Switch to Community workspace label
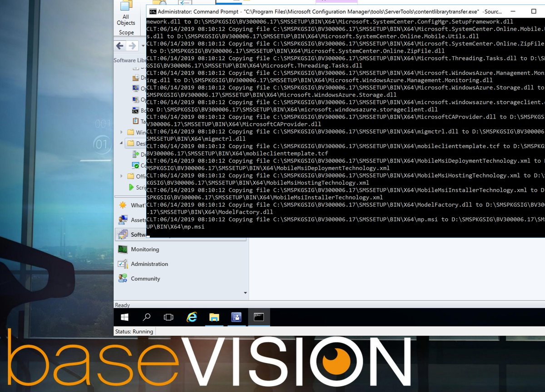The image size is (545, 392). click(145, 278)
